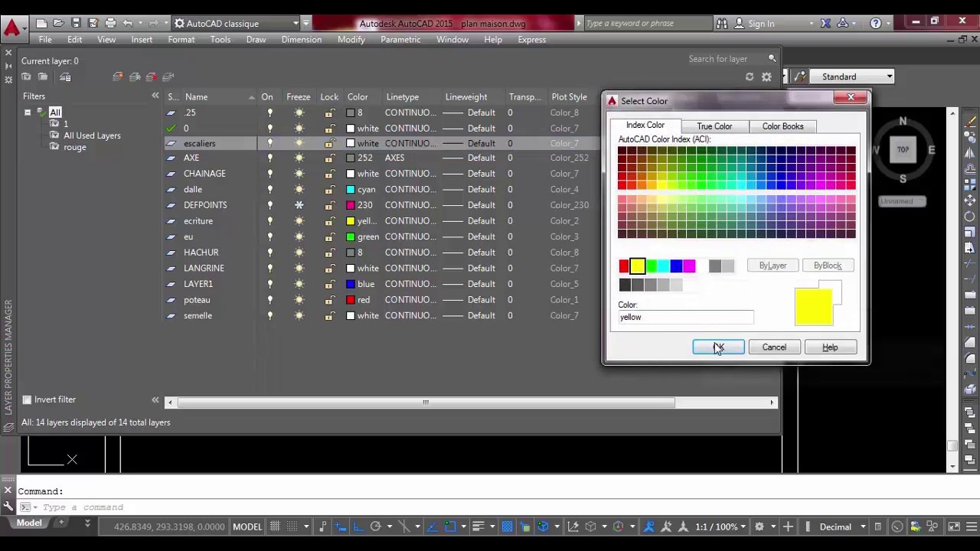
Task: Click the ByBlock button
Action: pyautogui.click(x=828, y=266)
